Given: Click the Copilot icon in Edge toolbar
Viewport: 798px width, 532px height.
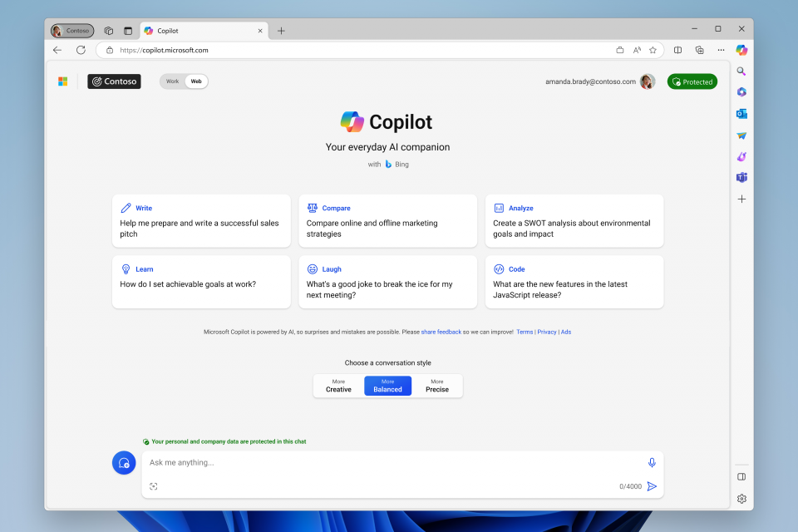Looking at the screenshot, I should pos(741,50).
